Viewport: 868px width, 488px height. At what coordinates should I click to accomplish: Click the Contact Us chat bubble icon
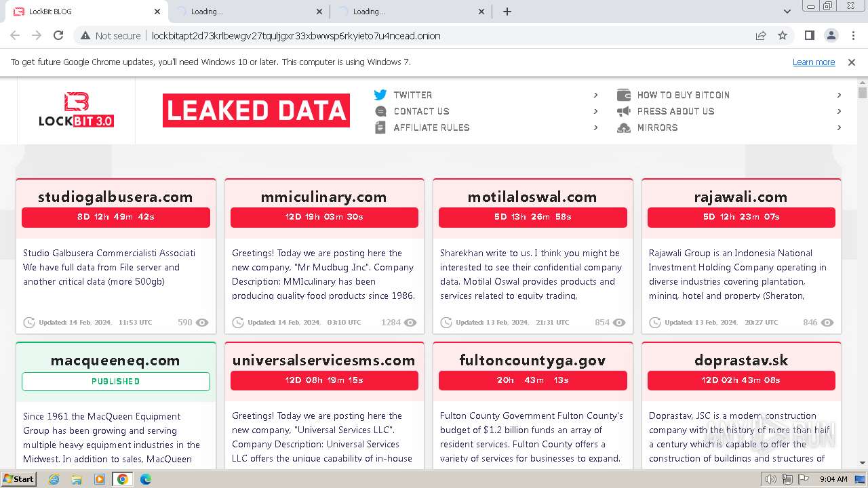[x=380, y=111]
